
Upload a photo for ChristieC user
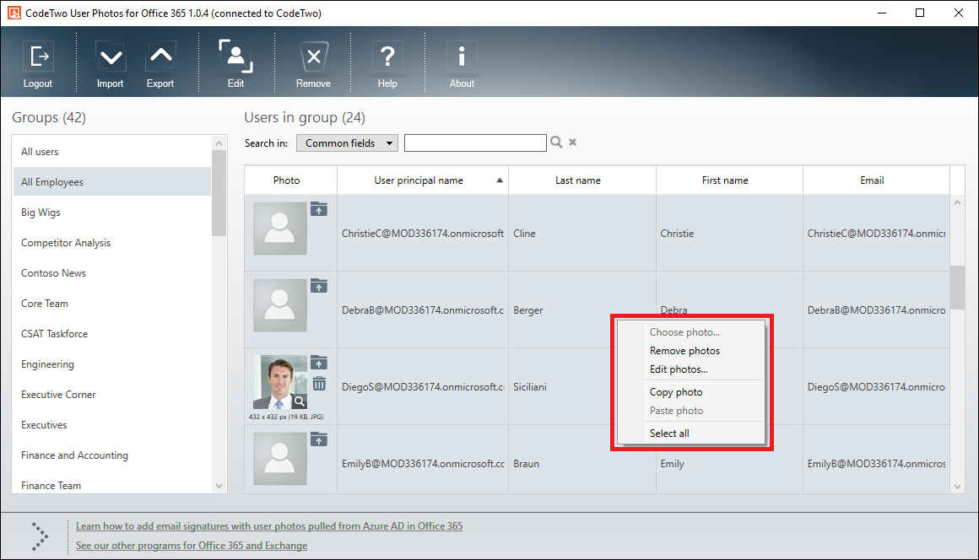coord(319,209)
